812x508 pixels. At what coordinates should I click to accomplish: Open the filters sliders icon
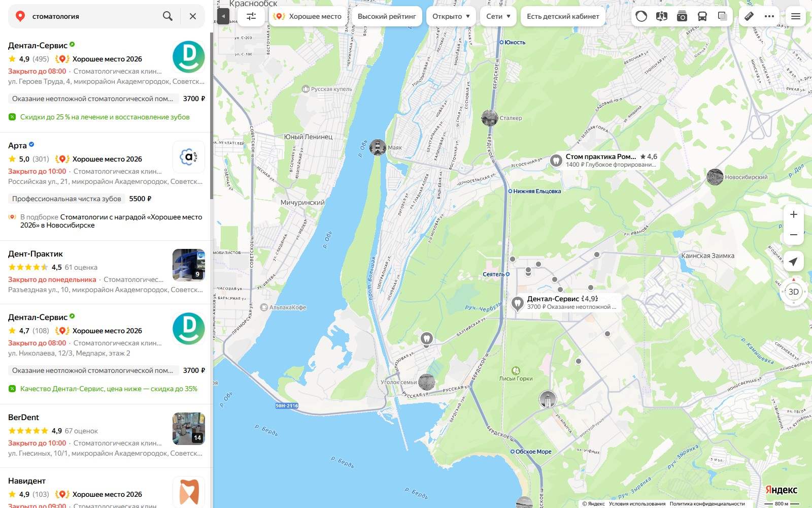coord(251,16)
